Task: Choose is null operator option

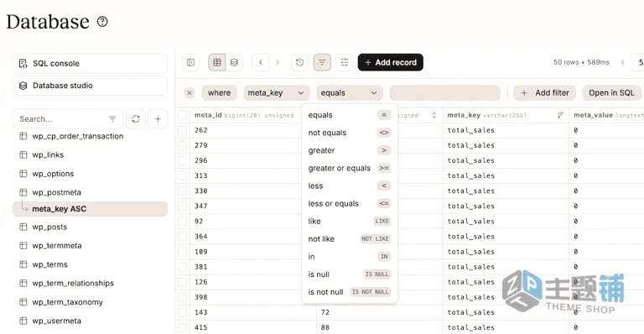Action: pos(350,274)
